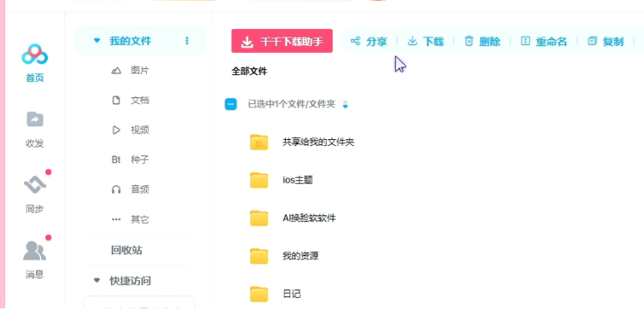Viewport: 644px width, 328px height.
Task: Collapse the 快捷访问 section arrow
Action: pyautogui.click(x=97, y=280)
